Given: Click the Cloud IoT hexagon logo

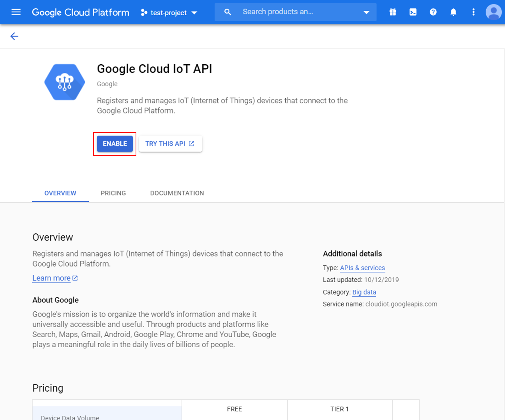Looking at the screenshot, I should click(65, 82).
